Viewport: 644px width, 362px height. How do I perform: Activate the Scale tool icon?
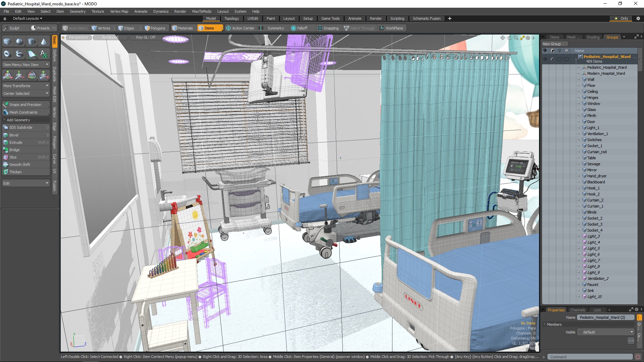[x=44, y=75]
